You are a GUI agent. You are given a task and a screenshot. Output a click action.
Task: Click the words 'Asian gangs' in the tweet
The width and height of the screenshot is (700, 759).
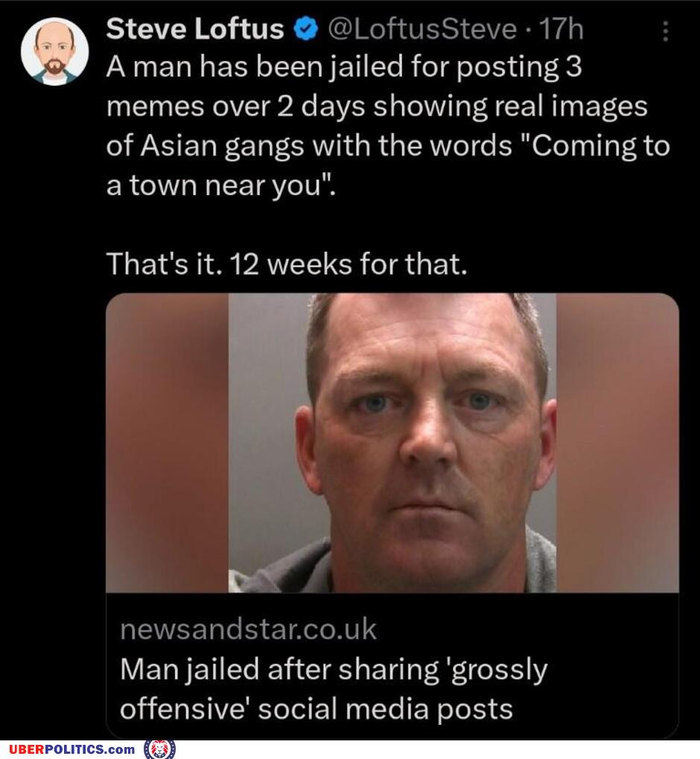pyautogui.click(x=222, y=146)
